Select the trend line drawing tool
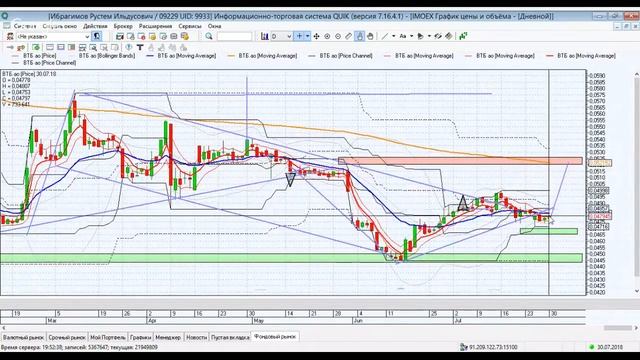The image size is (640, 360). [x=384, y=36]
